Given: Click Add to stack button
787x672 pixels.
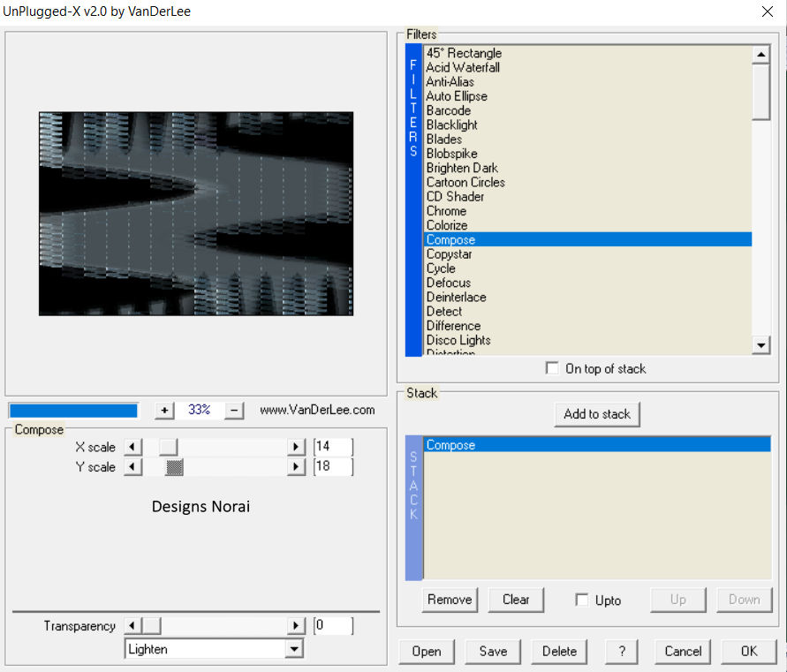Looking at the screenshot, I should 597,414.
